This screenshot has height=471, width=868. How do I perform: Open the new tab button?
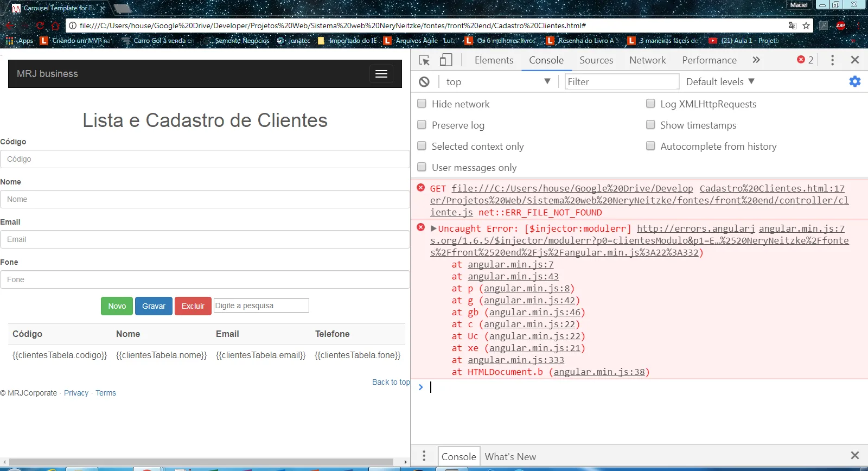[x=123, y=8]
